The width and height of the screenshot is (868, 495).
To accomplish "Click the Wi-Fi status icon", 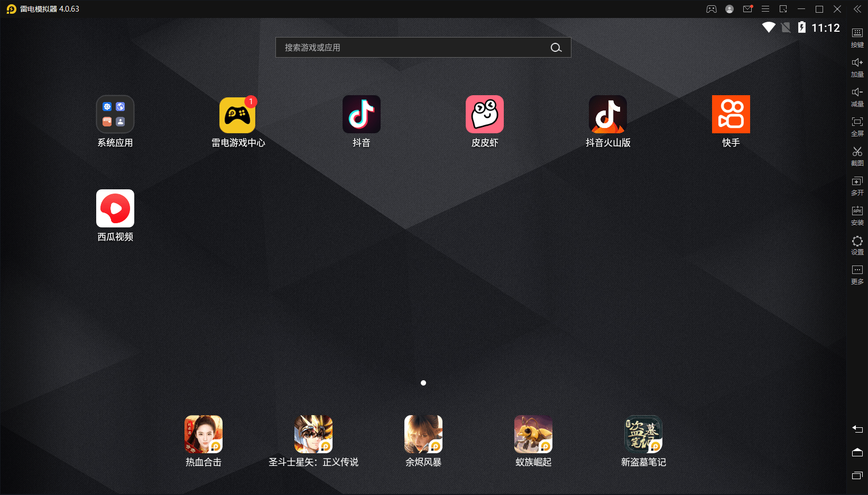I will pyautogui.click(x=769, y=27).
